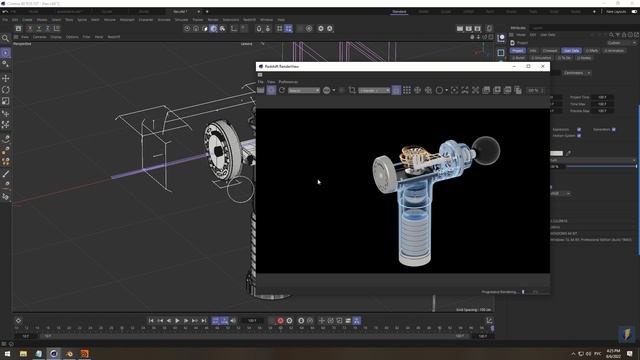This screenshot has width=640, height=360.
Task: Toggle the coordinate system icon in top toolbar
Action: [57, 28]
